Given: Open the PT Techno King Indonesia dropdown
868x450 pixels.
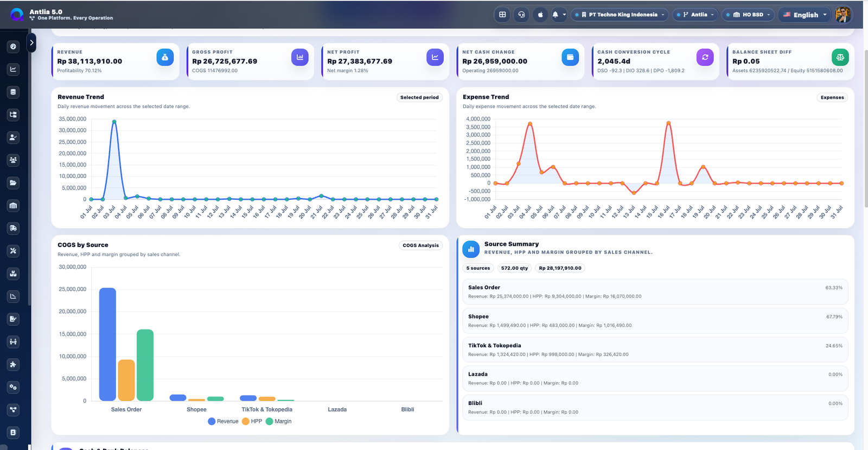Looking at the screenshot, I should [x=620, y=15].
